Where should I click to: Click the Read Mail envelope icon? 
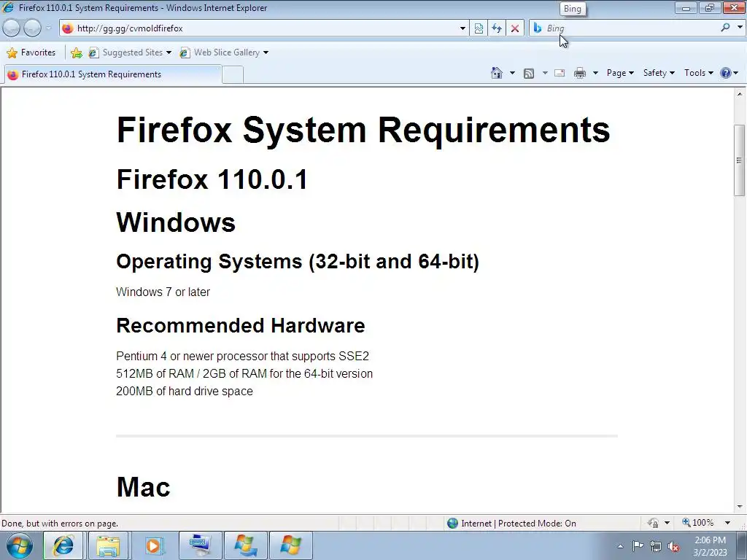point(560,73)
